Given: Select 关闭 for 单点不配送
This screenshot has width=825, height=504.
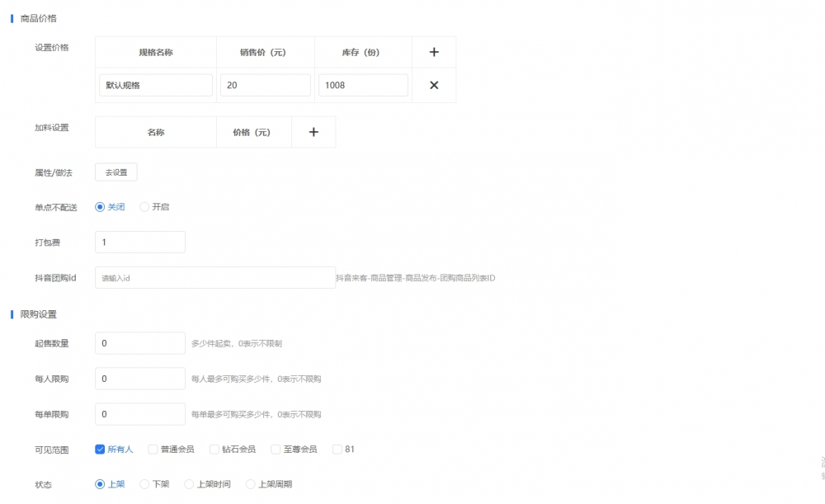Looking at the screenshot, I should [101, 207].
